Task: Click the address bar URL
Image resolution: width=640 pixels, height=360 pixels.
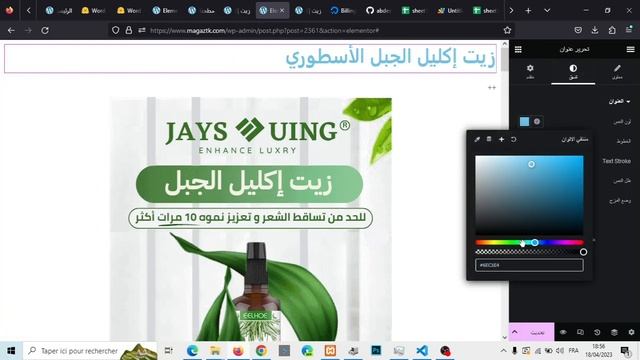Action: pos(264,31)
